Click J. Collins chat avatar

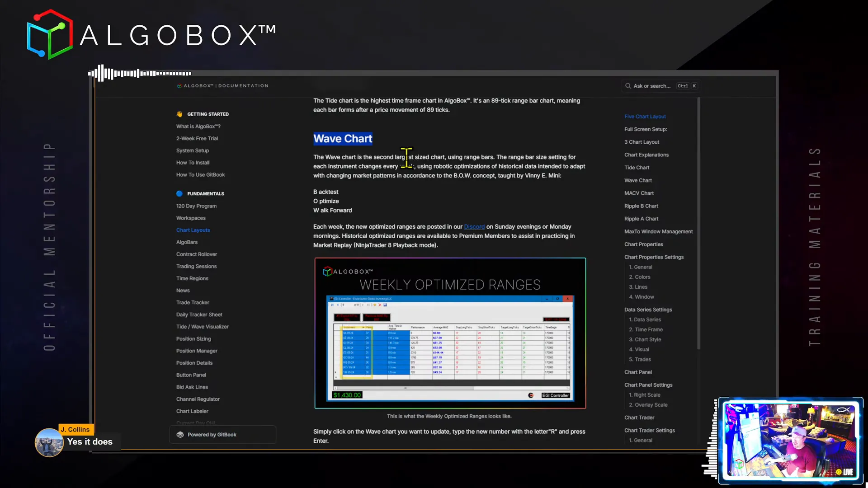pos(49,443)
